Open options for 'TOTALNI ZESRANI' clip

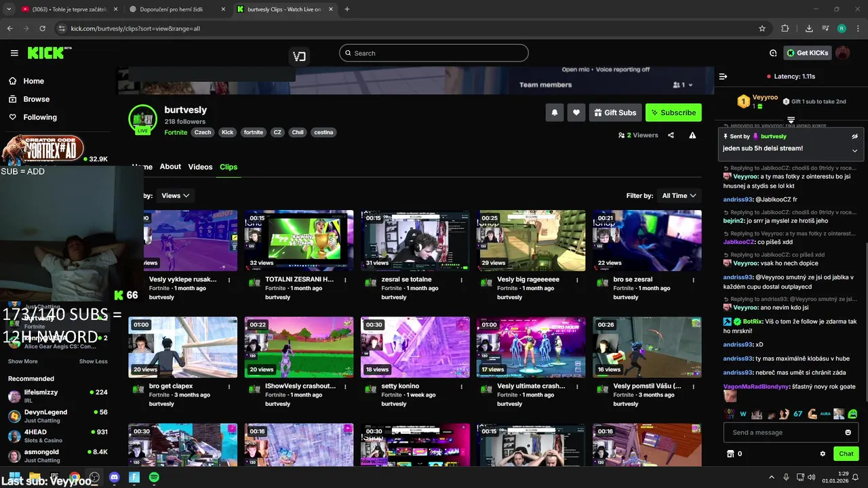345,279
